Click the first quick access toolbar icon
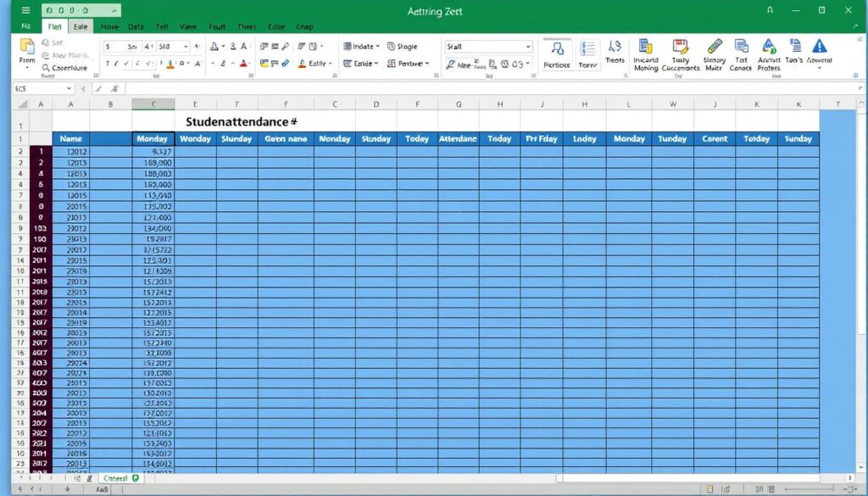Image resolution: width=868 pixels, height=496 pixels. (x=49, y=10)
